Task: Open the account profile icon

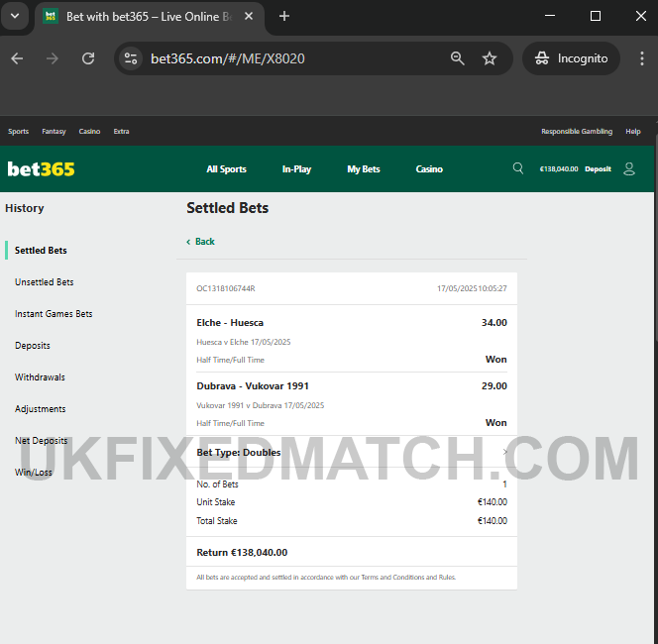Action: tap(628, 169)
